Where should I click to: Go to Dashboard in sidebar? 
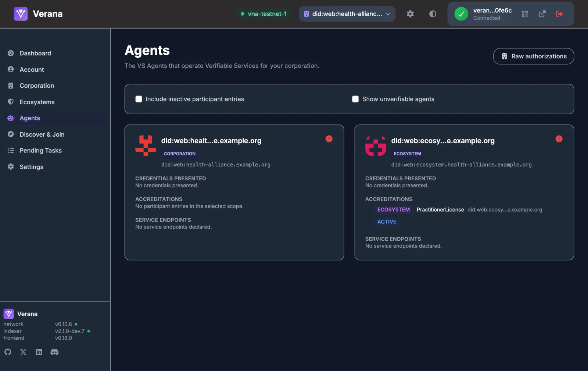point(35,53)
